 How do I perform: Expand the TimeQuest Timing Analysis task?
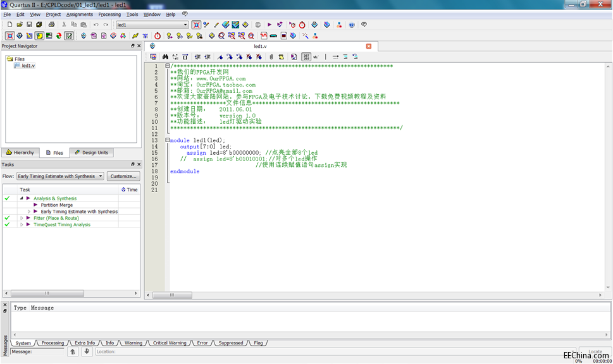[22, 224]
